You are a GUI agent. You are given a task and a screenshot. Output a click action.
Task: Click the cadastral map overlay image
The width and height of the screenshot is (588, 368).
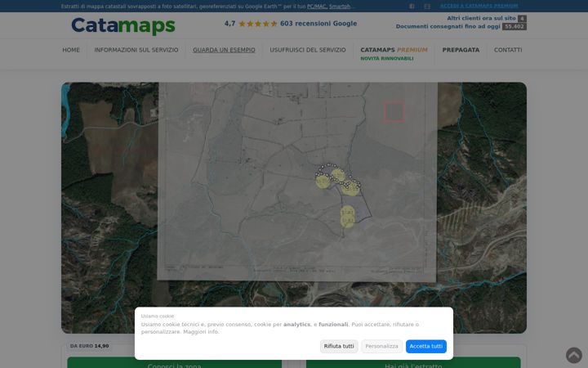point(297,182)
